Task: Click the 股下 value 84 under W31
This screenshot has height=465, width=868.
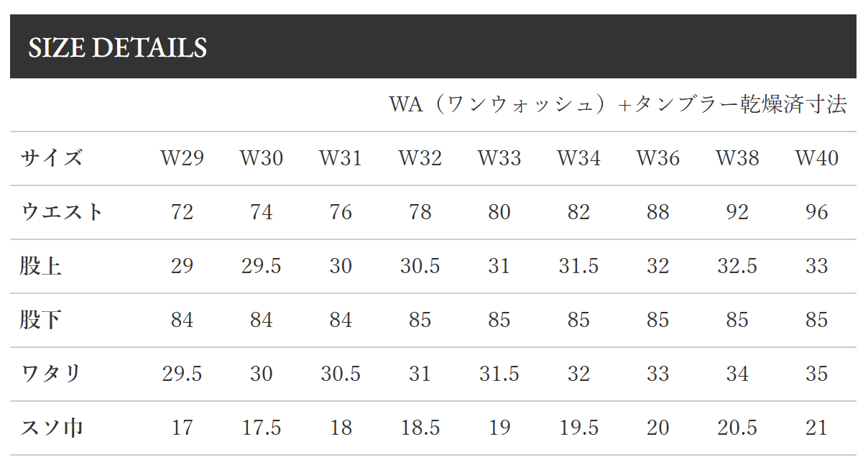Action: click(341, 320)
